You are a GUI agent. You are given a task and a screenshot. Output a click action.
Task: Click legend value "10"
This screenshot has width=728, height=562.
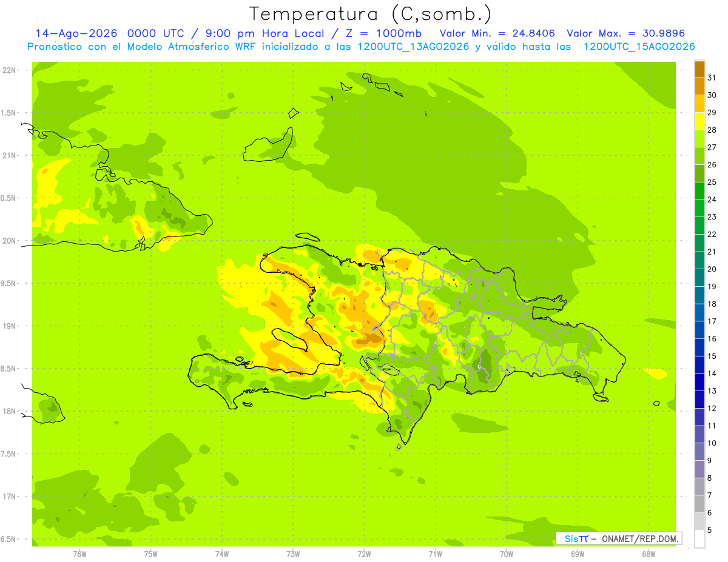[x=712, y=443]
